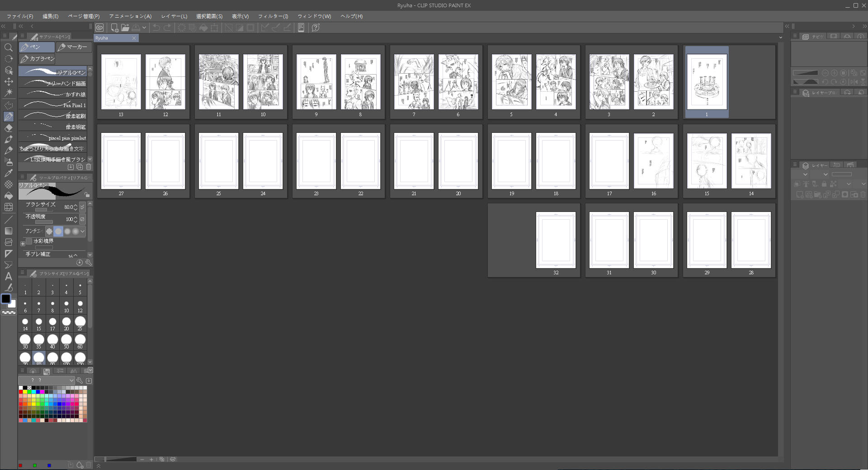Reset tool properties to initial settings
The image size is (868, 470).
pos(80,263)
